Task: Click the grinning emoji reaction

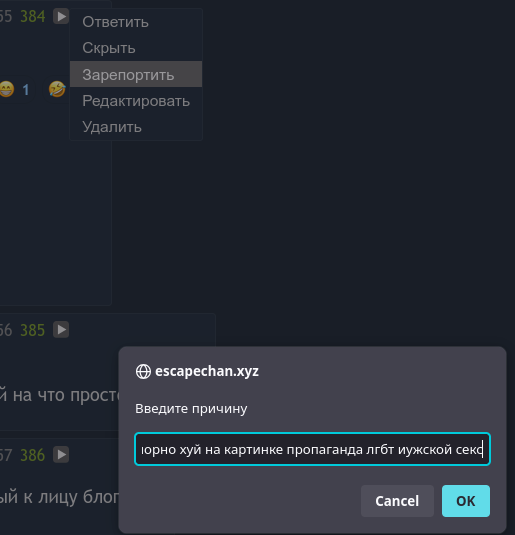Action: pos(6,89)
